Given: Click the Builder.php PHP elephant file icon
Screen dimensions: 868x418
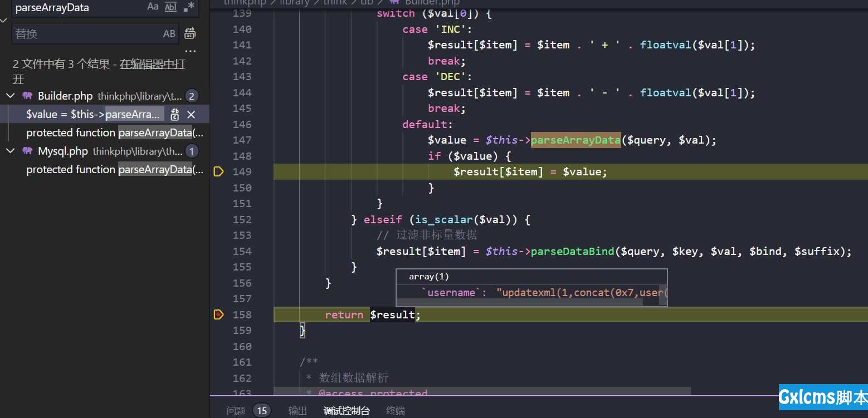Looking at the screenshot, I should (x=27, y=96).
